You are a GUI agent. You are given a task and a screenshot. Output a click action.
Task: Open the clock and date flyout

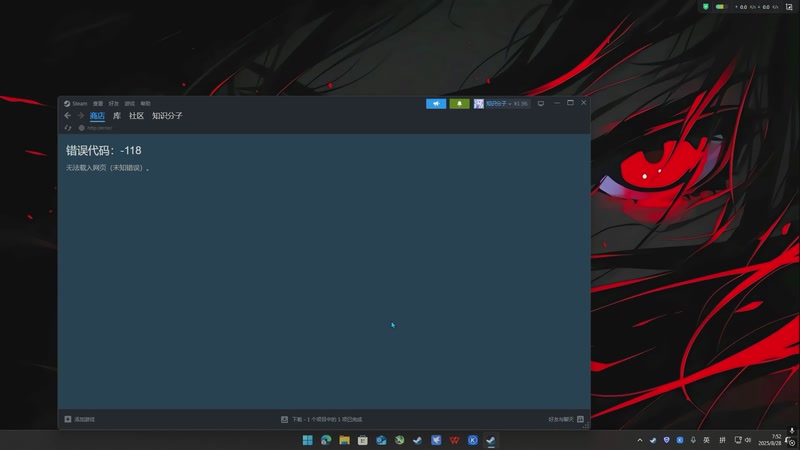770,440
